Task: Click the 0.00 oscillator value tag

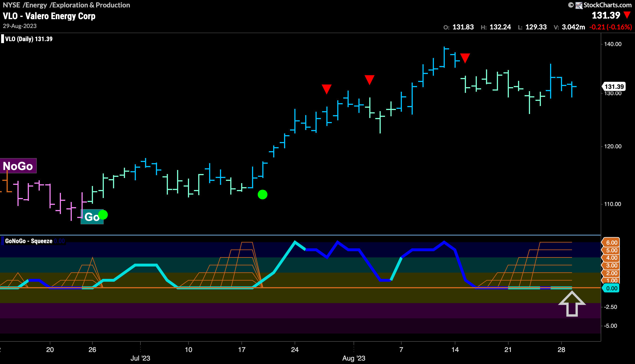Action: 611,288
